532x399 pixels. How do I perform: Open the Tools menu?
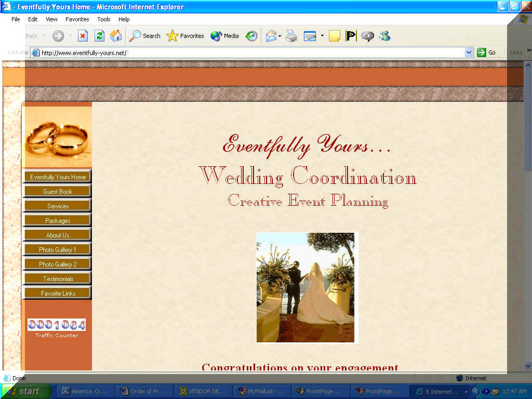coord(104,19)
